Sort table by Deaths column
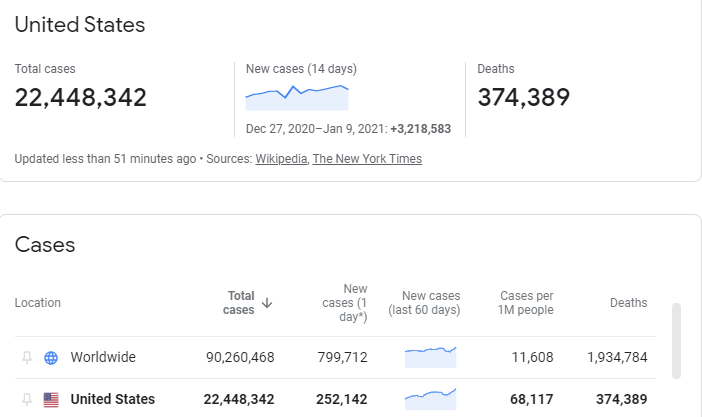 pyautogui.click(x=629, y=303)
